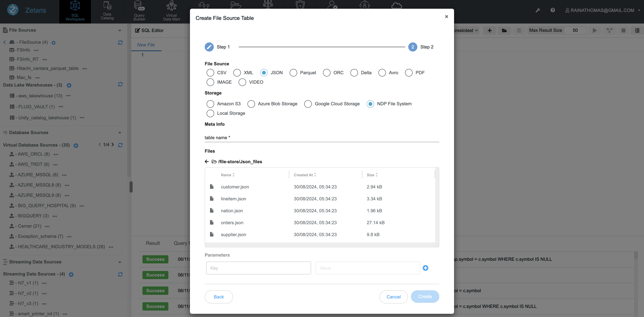Click the wrench settings icon

538,10
